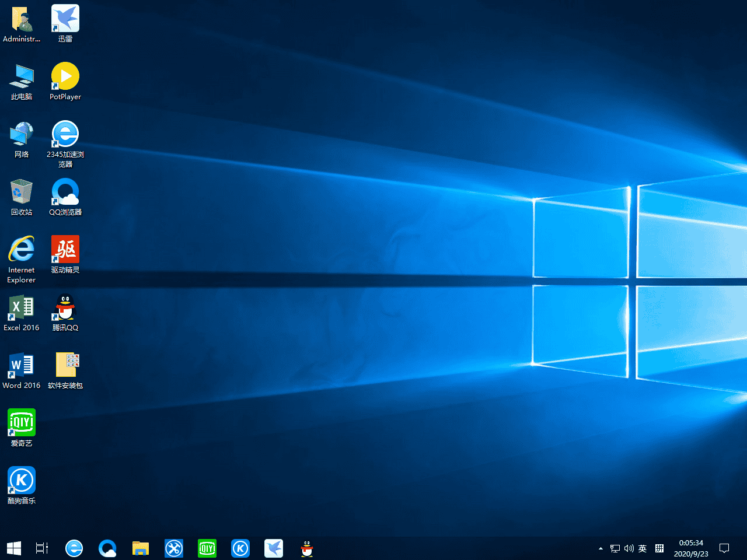747x560 pixels.
Task: Select the Excel 2016 desktop shortcut
Action: coord(22,313)
